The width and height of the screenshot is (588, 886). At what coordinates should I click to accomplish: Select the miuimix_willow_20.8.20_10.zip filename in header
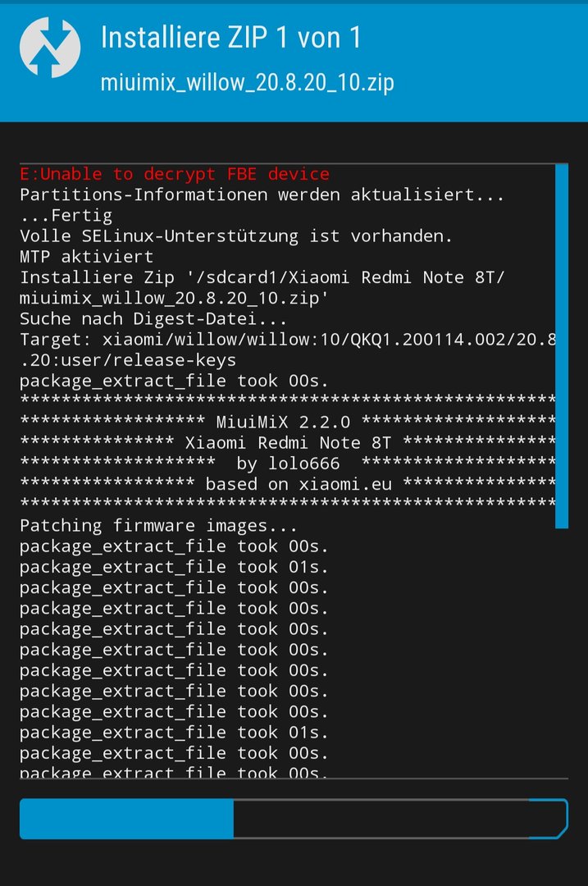pyautogui.click(x=247, y=83)
